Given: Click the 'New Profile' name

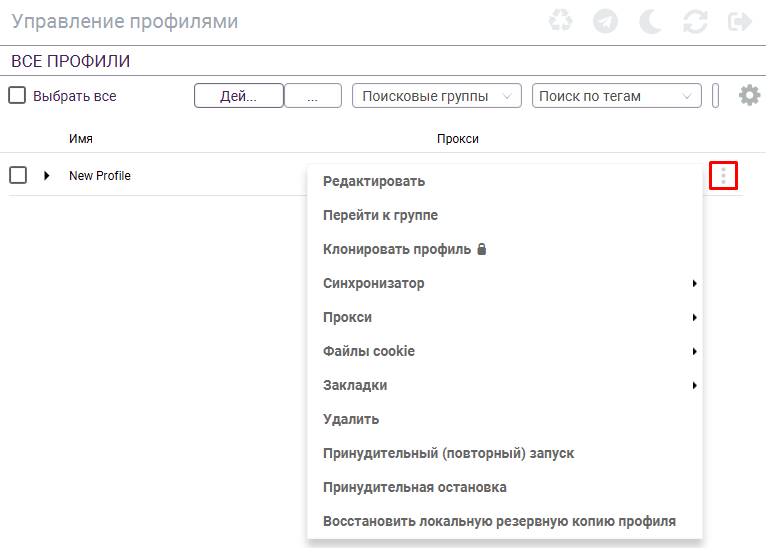Looking at the screenshot, I should point(100,175).
